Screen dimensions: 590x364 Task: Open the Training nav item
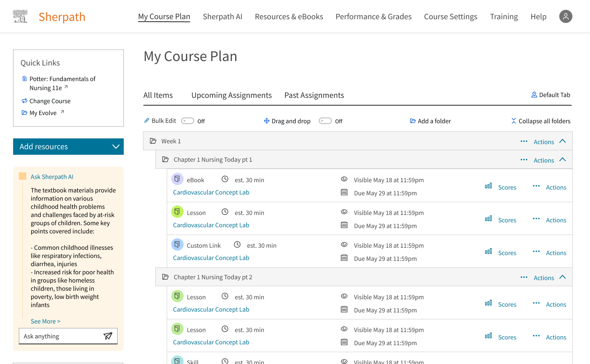(x=504, y=16)
